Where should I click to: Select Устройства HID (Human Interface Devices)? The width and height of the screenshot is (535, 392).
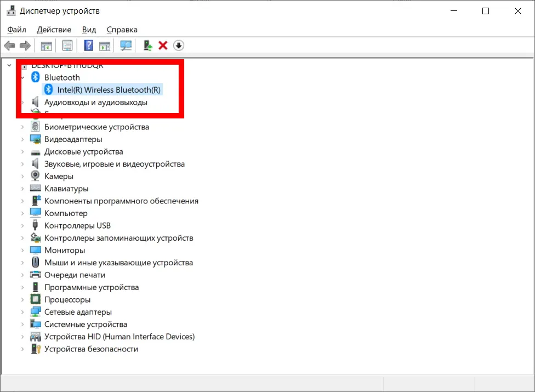point(119,337)
